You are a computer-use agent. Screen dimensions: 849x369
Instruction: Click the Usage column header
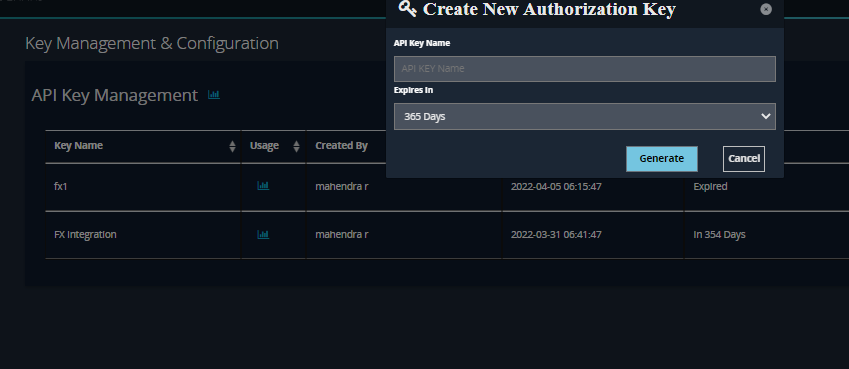click(264, 146)
